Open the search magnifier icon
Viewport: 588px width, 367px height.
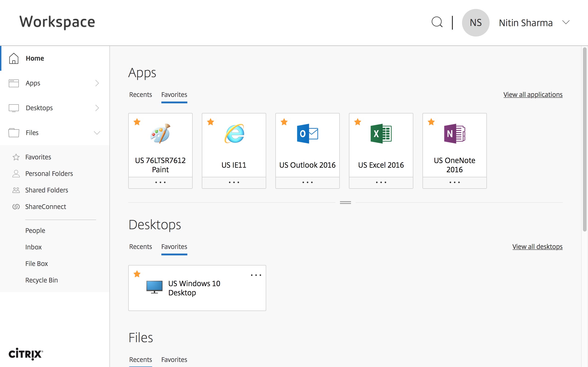coord(437,22)
